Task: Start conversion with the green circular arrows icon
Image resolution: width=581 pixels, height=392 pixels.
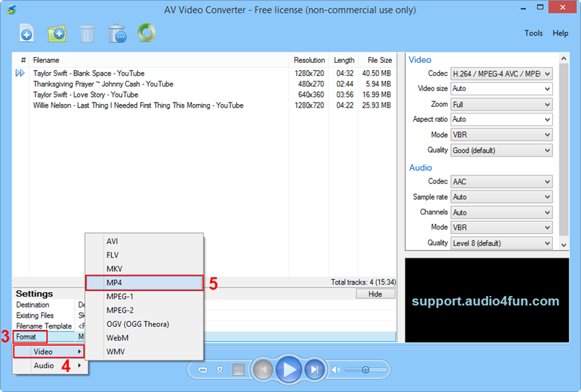Action: [147, 32]
